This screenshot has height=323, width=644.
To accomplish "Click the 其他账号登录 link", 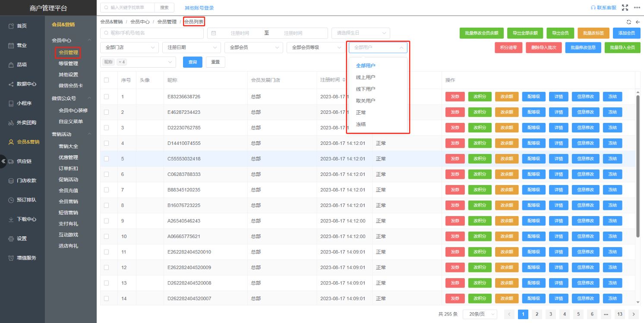I will click(x=199, y=8).
